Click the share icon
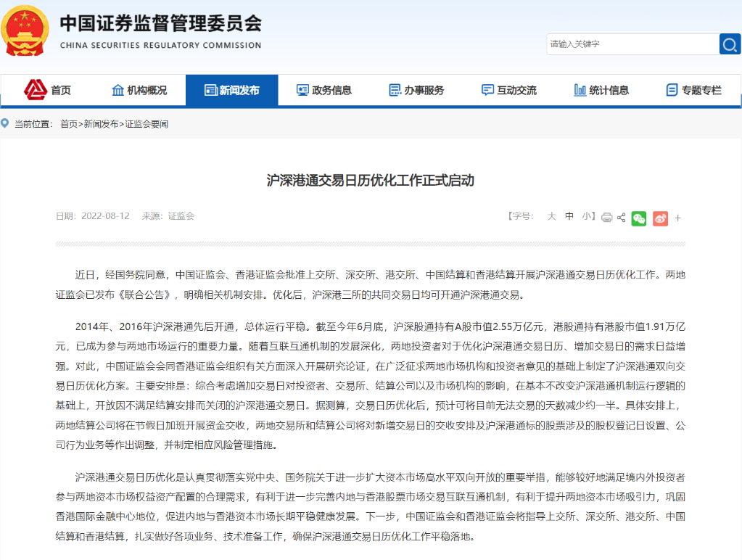The image size is (742, 560). [622, 218]
